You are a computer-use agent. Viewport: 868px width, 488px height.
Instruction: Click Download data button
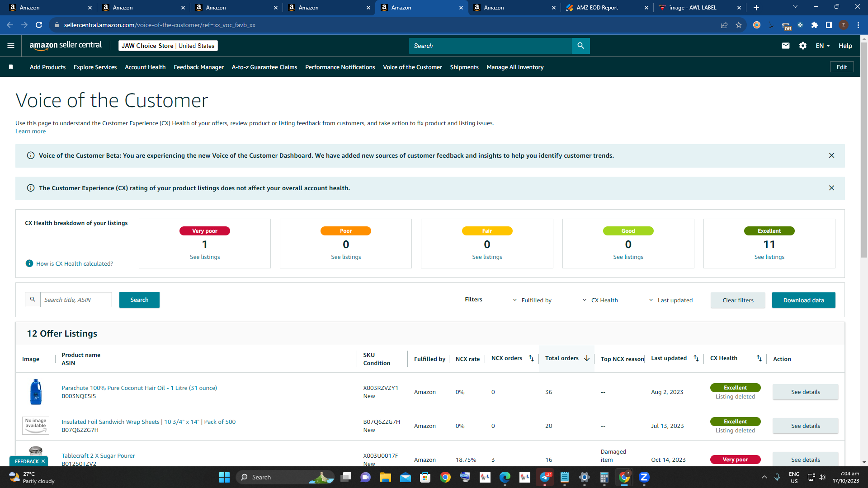click(803, 300)
